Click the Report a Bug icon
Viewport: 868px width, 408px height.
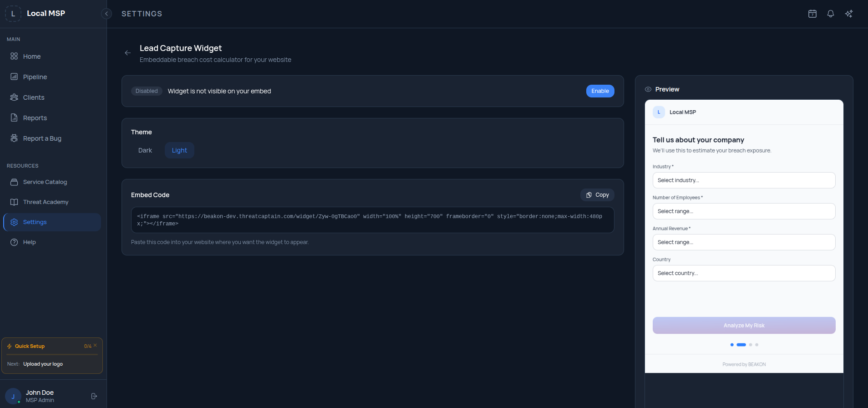tap(14, 138)
